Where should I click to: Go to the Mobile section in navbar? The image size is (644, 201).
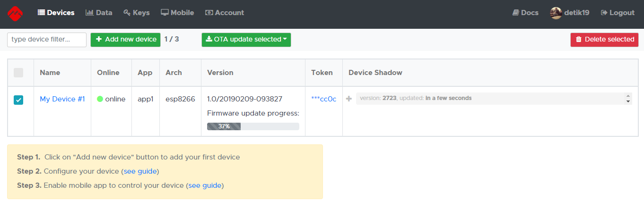tap(177, 13)
